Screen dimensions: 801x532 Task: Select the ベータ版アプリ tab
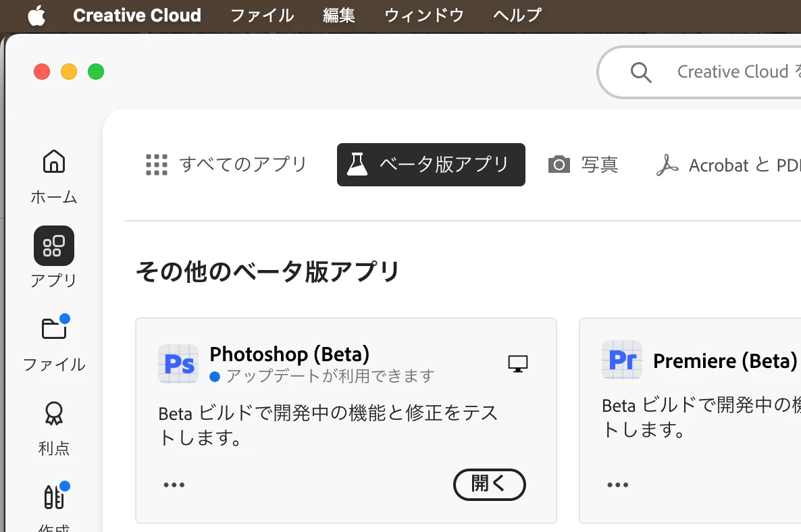[431, 165]
